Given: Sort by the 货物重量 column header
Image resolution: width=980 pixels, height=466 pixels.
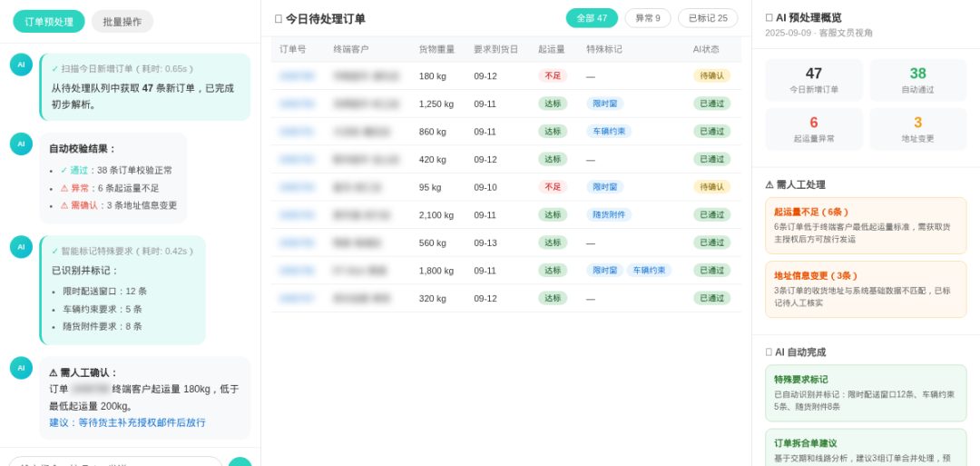Looking at the screenshot, I should coord(436,49).
